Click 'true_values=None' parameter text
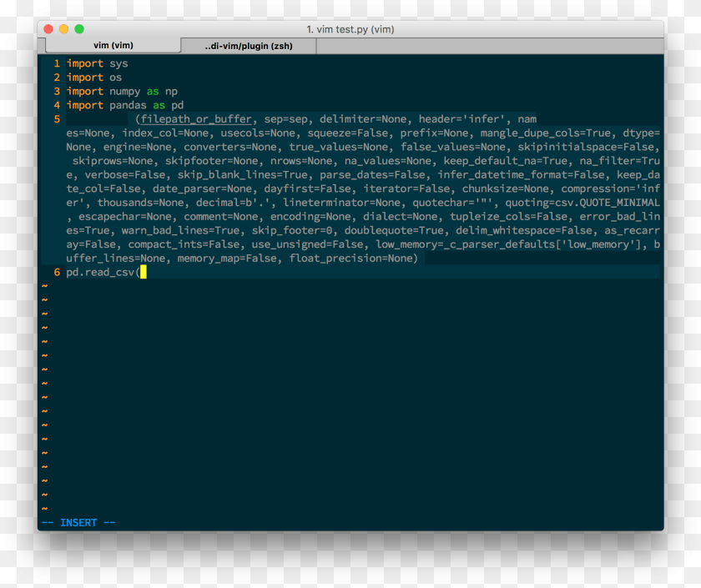 (339, 147)
